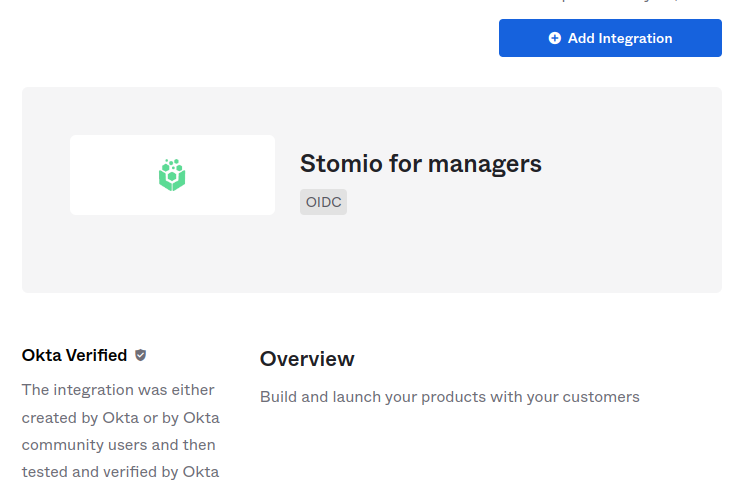Click 'The integration was either' text line
741x501 pixels.
(x=118, y=390)
